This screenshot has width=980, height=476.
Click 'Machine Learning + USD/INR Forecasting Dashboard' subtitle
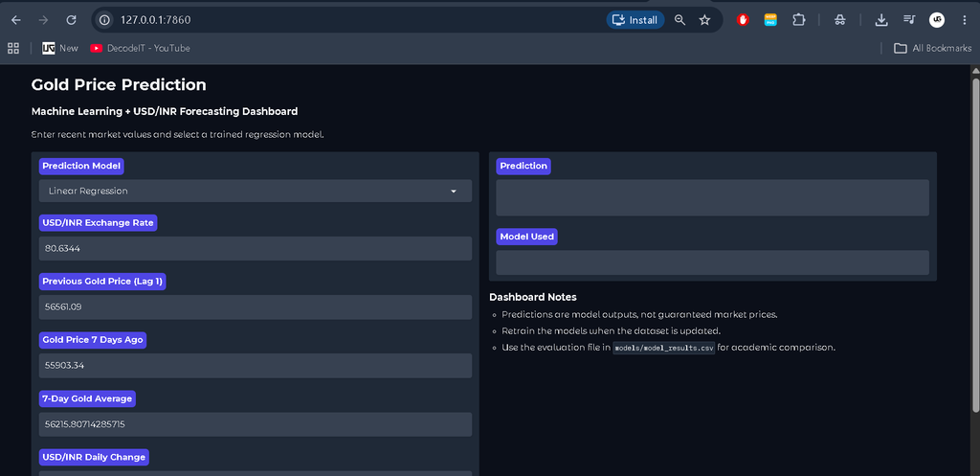[x=165, y=111]
